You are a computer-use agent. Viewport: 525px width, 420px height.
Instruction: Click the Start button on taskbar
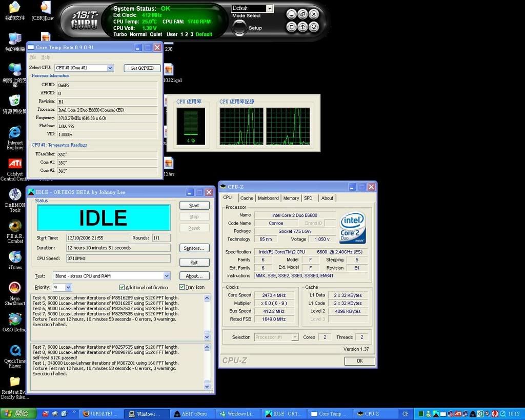click(17, 414)
